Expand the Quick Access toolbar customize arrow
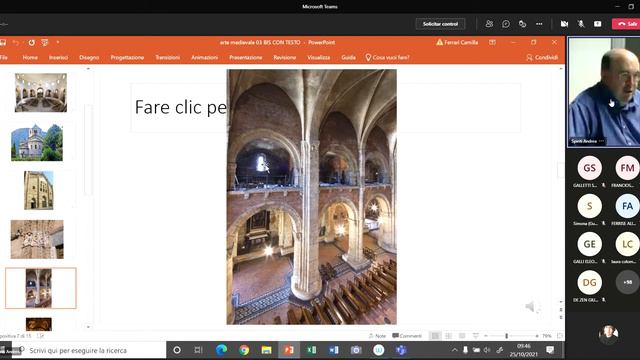This screenshot has height=360, width=640. 58,42
